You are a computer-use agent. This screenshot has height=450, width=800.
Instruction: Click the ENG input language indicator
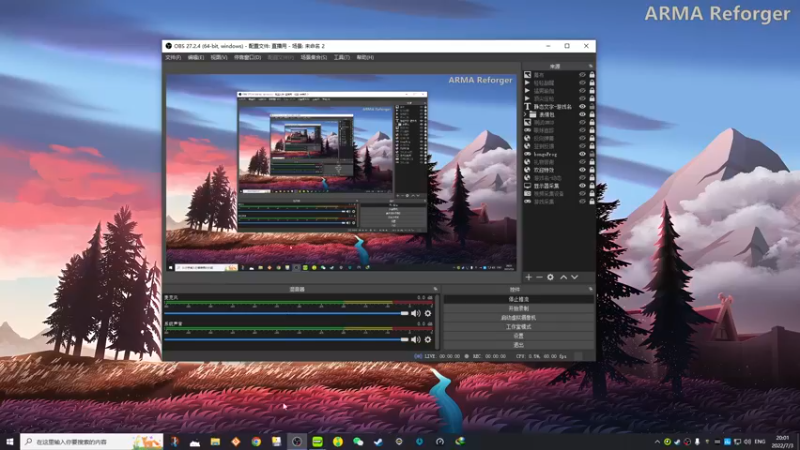[760, 441]
